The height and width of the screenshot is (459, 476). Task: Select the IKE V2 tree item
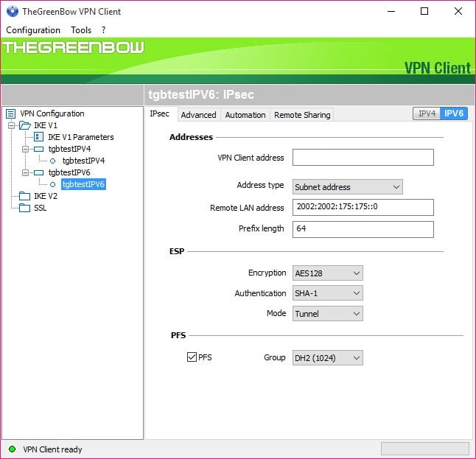(46, 196)
